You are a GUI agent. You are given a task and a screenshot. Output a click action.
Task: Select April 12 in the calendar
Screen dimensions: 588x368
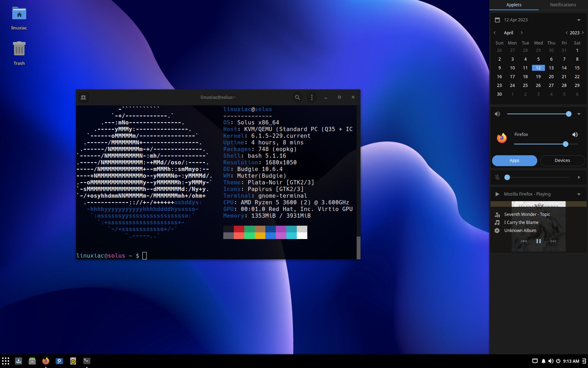pos(538,68)
